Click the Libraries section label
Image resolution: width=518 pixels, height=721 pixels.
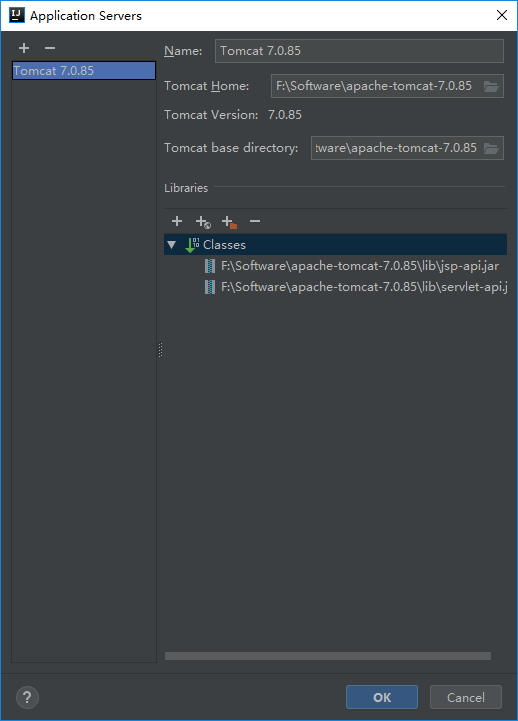(x=186, y=188)
